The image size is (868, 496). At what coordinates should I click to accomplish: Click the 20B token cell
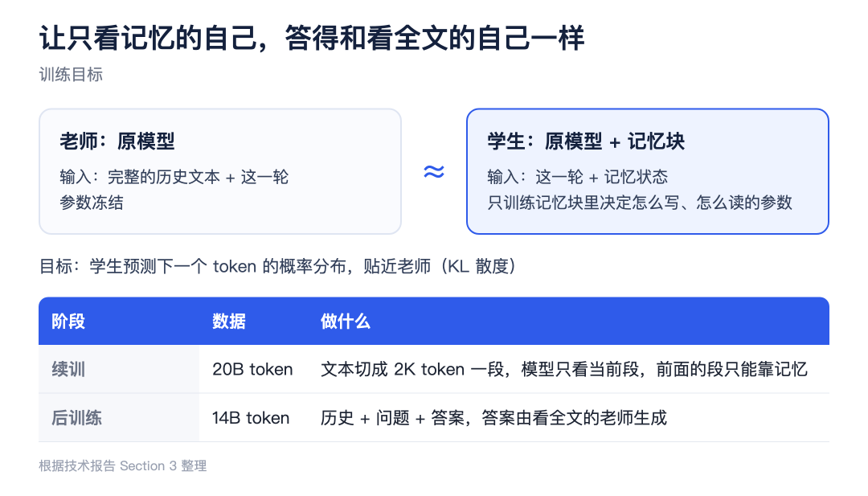(252, 369)
